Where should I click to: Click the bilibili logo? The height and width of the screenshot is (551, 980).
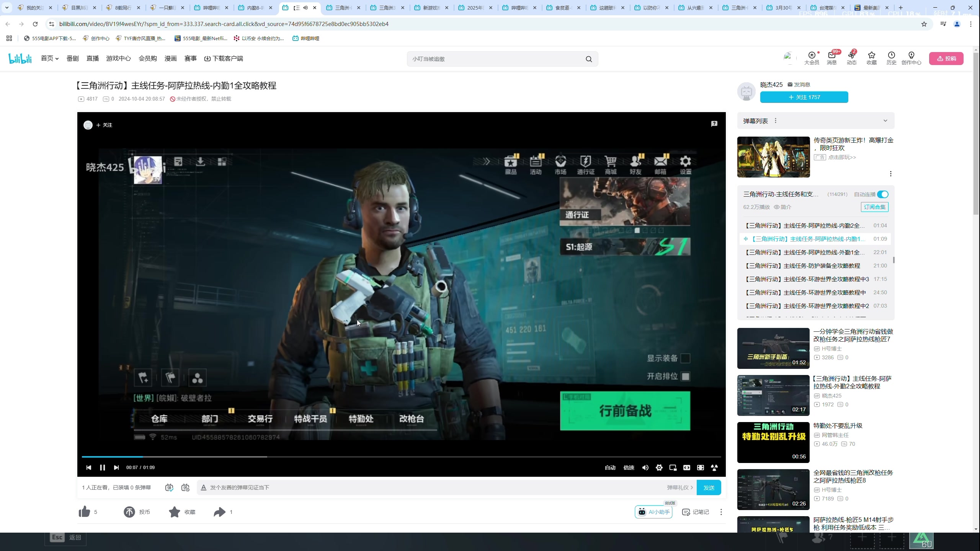pyautogui.click(x=20, y=59)
